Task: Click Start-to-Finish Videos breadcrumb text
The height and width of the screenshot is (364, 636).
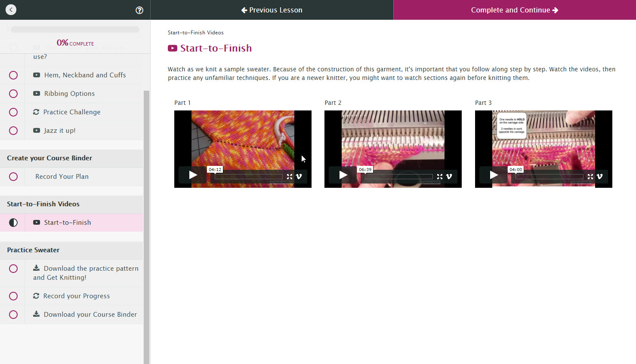Action: [196, 33]
